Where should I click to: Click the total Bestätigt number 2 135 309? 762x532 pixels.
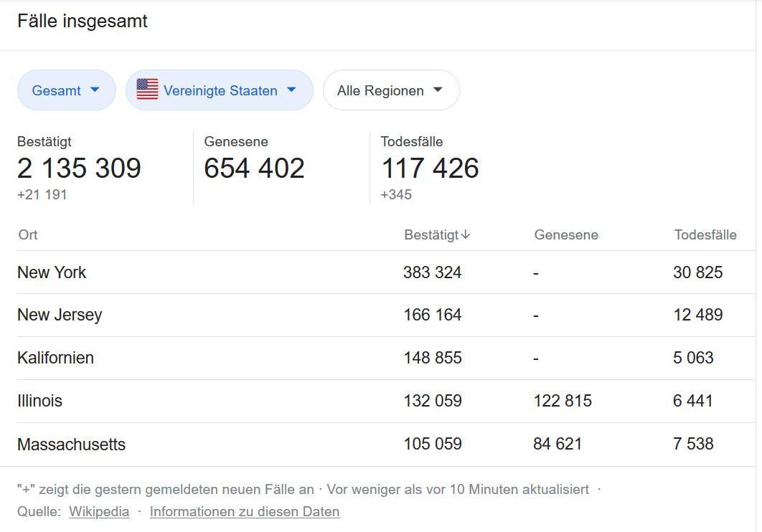[79, 168]
